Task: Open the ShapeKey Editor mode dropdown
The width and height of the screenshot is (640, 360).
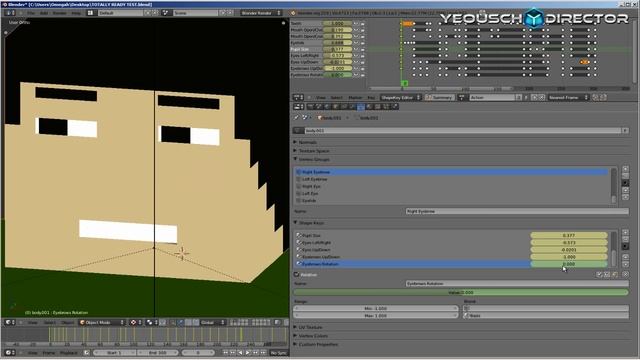Action: (401, 97)
